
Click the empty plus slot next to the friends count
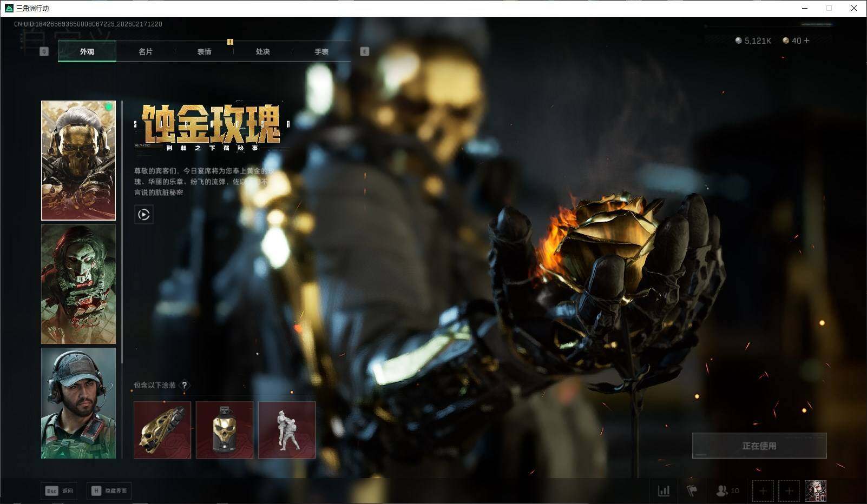(x=763, y=491)
